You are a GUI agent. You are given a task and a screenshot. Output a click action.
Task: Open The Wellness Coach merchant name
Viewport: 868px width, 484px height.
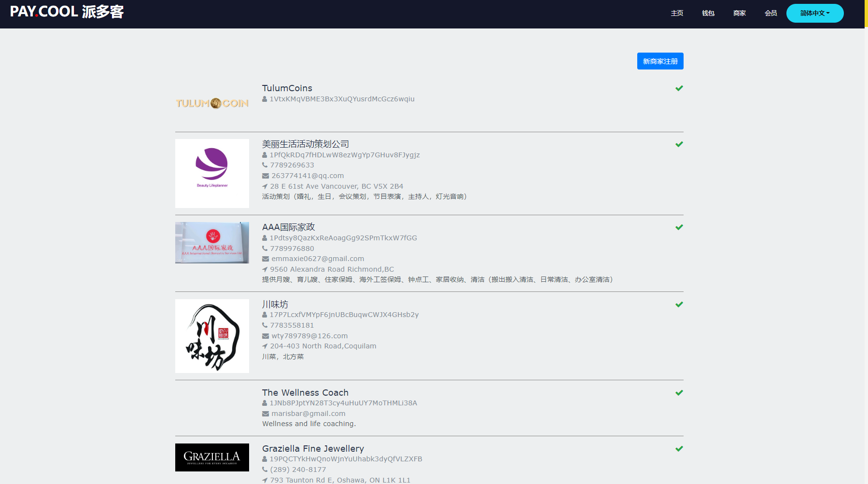305,393
